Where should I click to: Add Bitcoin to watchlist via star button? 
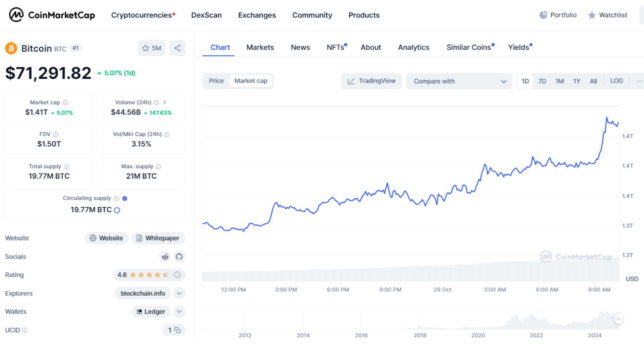151,48
